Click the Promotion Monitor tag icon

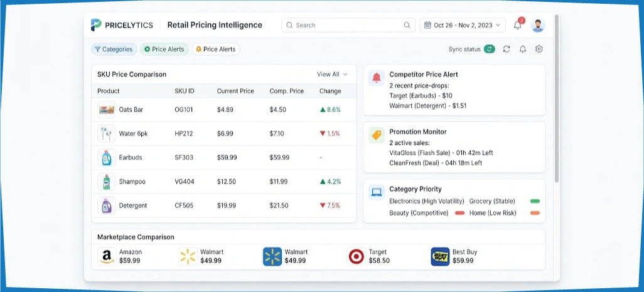(376, 135)
